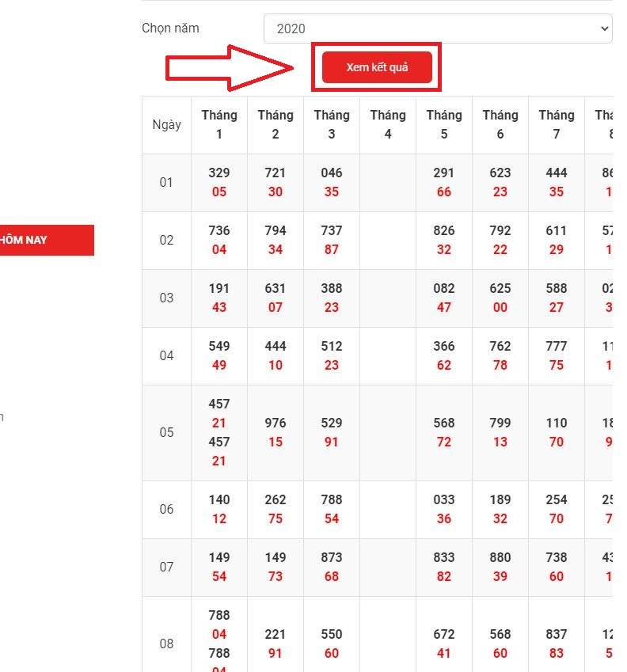Click the "Chọn năm" label
Viewport: 627px width, 672px height.
(x=170, y=28)
